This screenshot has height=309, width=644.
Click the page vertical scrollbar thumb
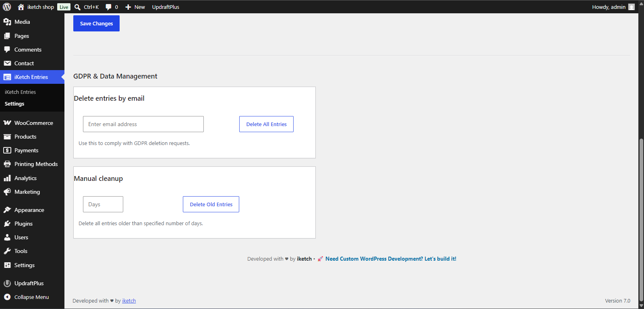click(x=641, y=220)
